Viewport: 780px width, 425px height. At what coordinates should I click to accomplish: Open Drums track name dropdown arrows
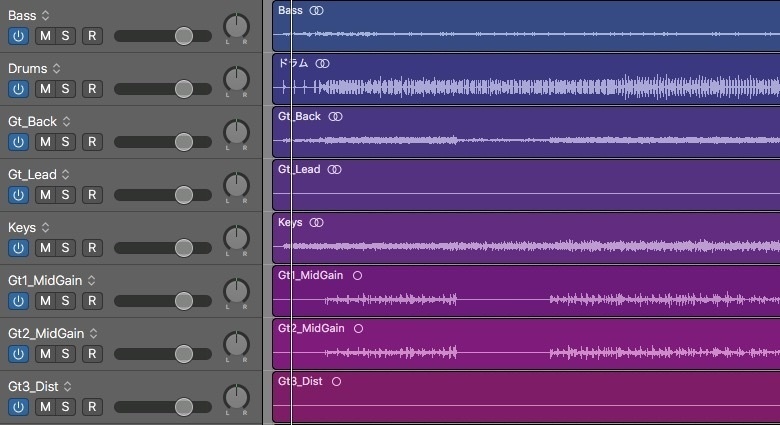[56, 69]
